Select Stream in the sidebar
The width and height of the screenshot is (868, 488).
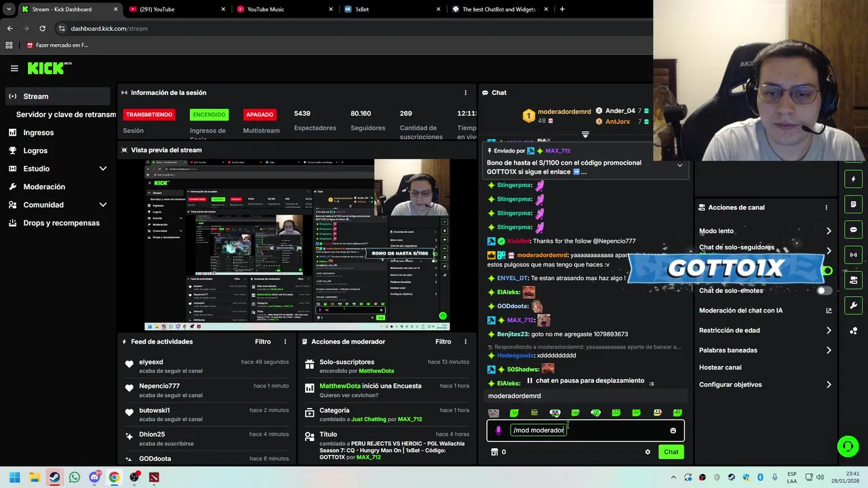(58, 96)
